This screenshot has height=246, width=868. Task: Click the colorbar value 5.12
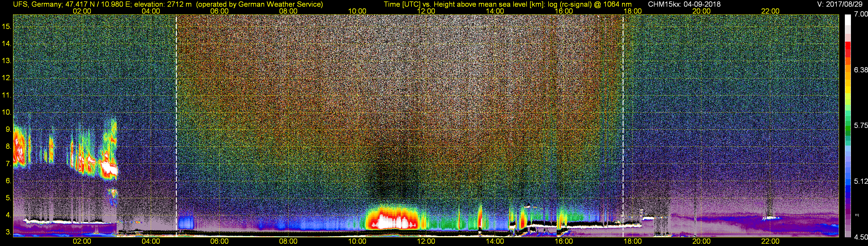[x=860, y=181]
